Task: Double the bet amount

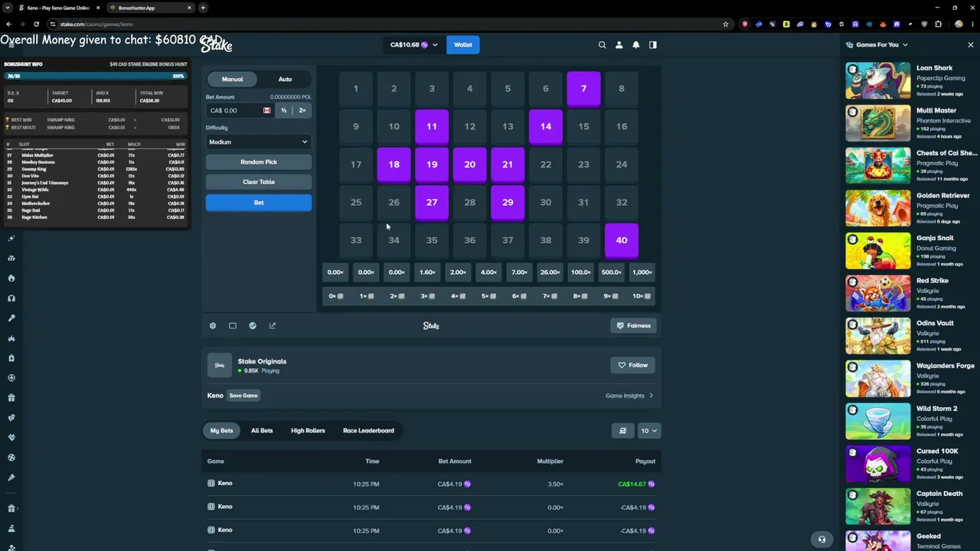Action: tap(302, 111)
